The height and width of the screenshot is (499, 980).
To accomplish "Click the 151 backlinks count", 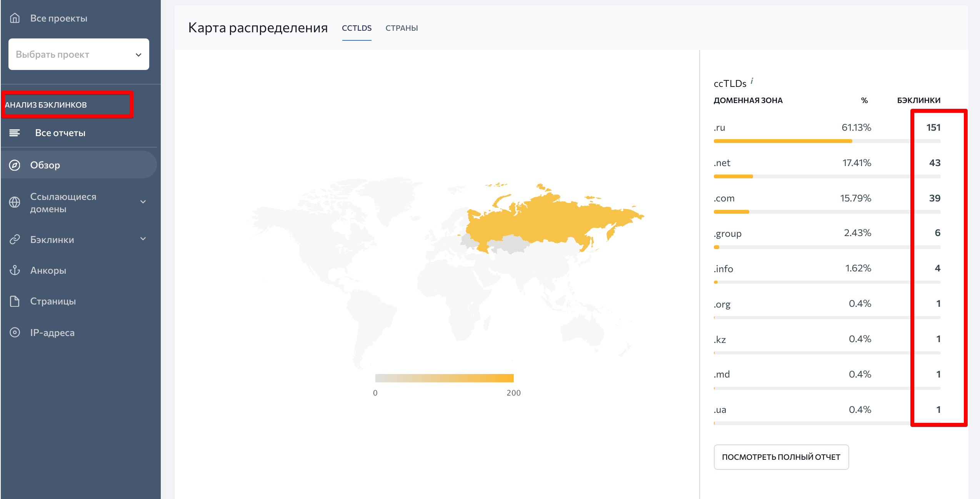I will 933,128.
